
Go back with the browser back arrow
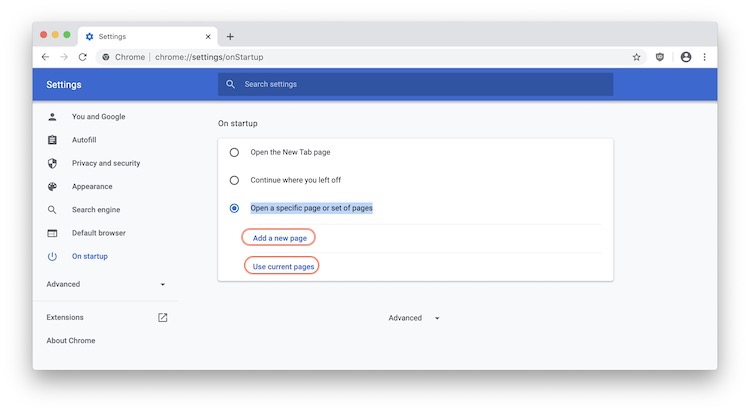(x=45, y=57)
